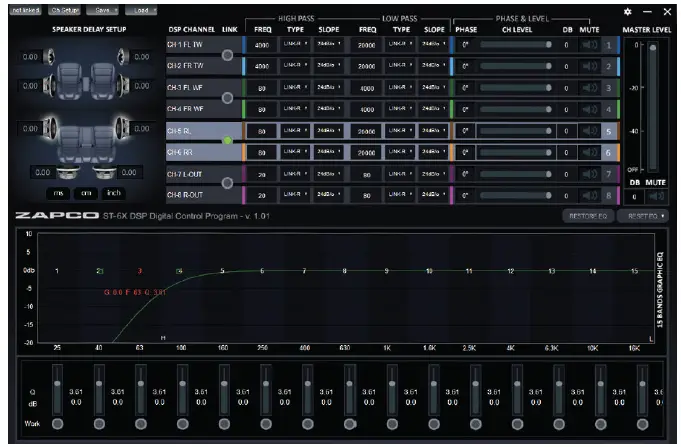Select CH7 L-OUT channel row

click(x=203, y=174)
